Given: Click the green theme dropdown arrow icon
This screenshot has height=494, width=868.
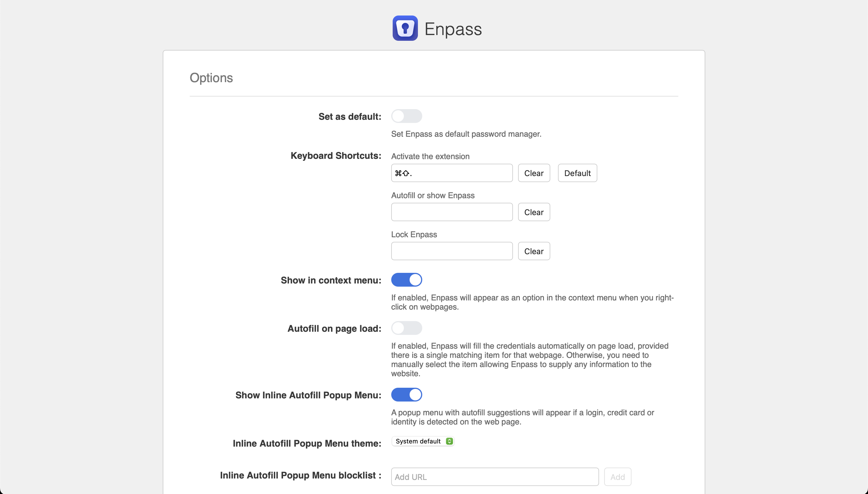Looking at the screenshot, I should coord(449,441).
